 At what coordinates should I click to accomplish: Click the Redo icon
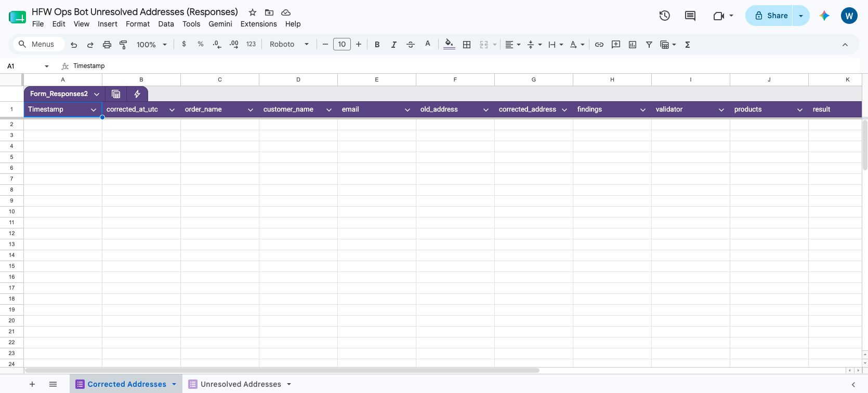coord(90,45)
